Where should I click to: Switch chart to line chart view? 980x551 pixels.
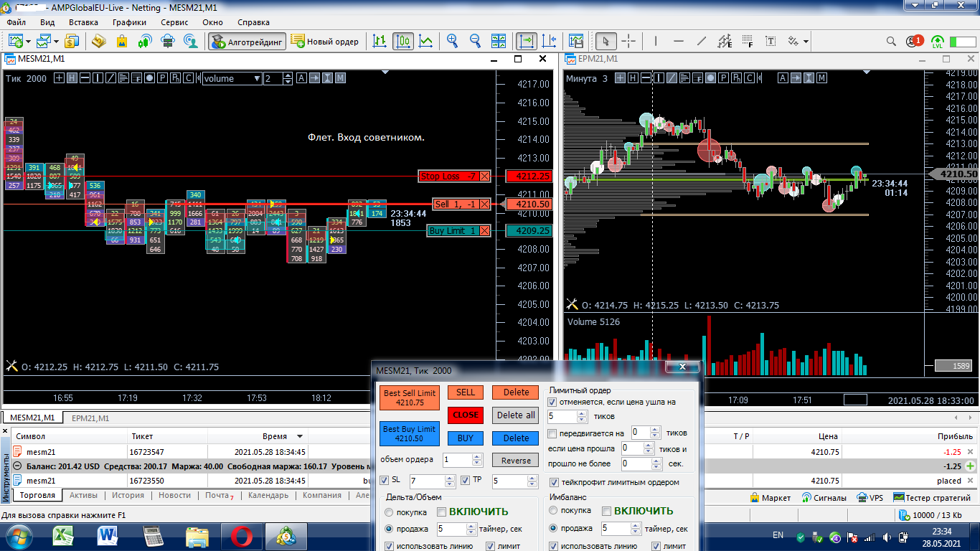pyautogui.click(x=426, y=41)
